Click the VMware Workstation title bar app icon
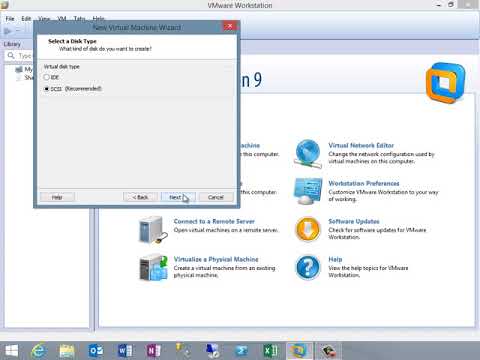Screen dimensions: 480x360 pyautogui.click(x=4, y=4)
